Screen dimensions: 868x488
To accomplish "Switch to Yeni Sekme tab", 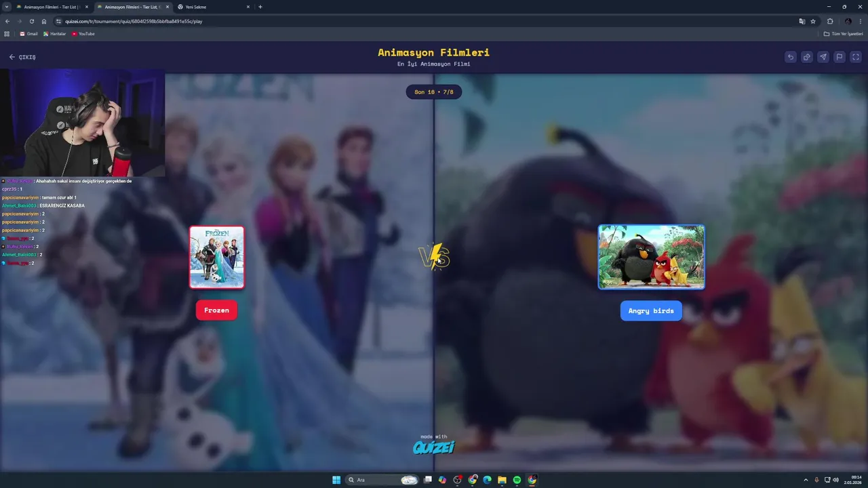I will (x=210, y=7).
